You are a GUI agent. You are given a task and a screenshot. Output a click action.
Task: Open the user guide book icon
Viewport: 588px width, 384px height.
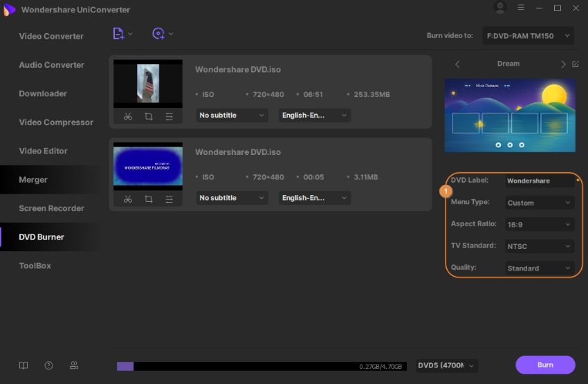tap(24, 365)
